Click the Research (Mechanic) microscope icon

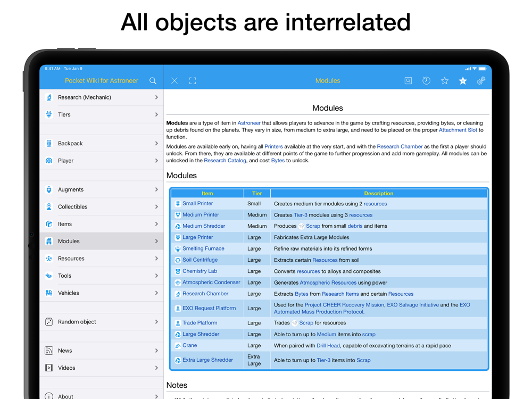49,97
